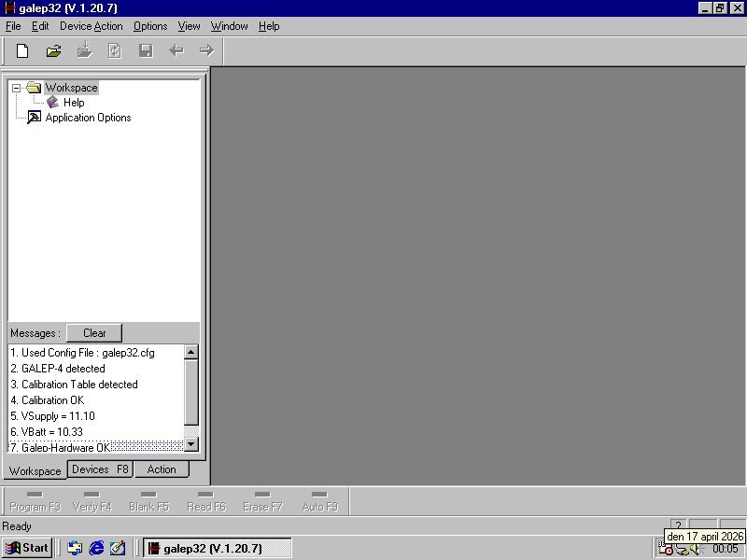This screenshot has height=560, width=747.
Task: Click the volume speaker tray icon
Action: pos(695,550)
